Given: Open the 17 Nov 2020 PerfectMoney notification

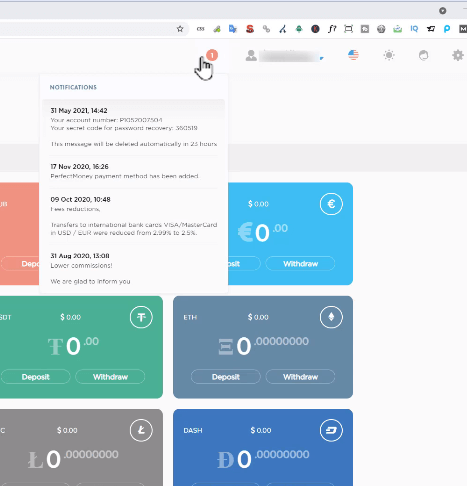Looking at the screenshot, I should pyautogui.click(x=134, y=171).
